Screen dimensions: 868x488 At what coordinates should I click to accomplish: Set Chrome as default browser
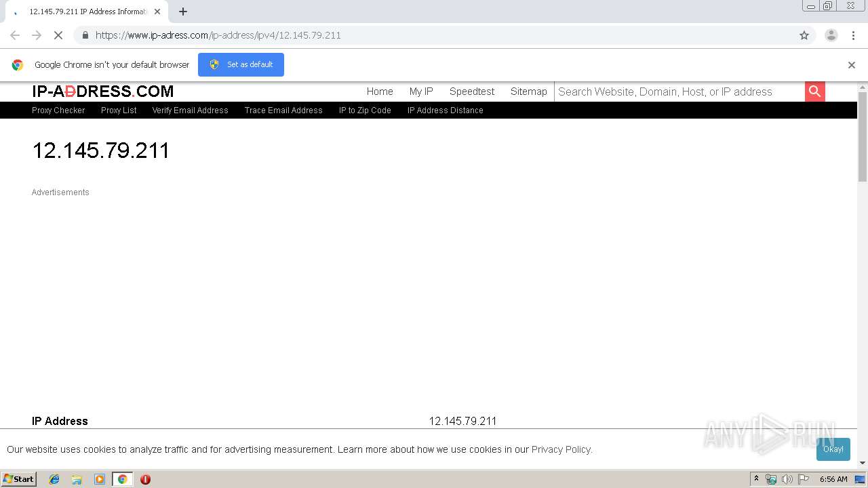(x=241, y=64)
